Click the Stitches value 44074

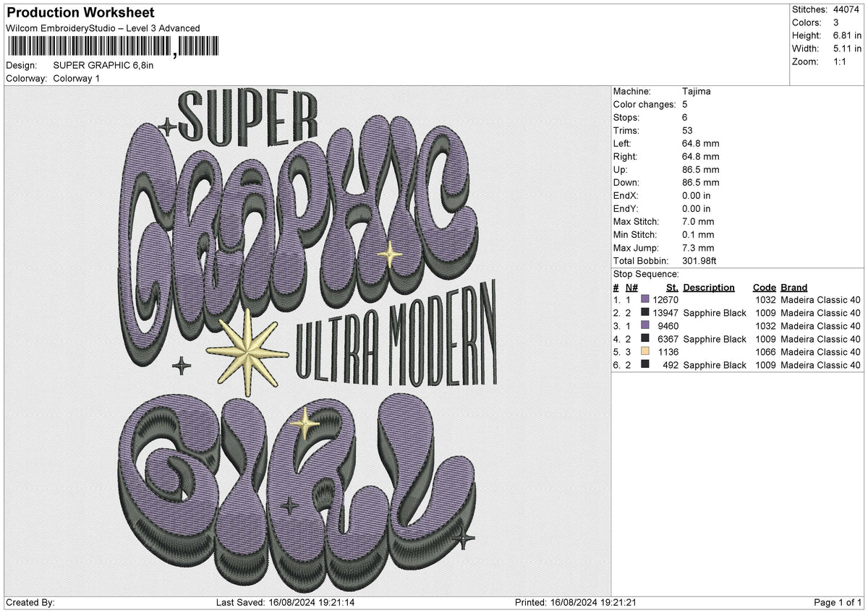[x=846, y=9]
